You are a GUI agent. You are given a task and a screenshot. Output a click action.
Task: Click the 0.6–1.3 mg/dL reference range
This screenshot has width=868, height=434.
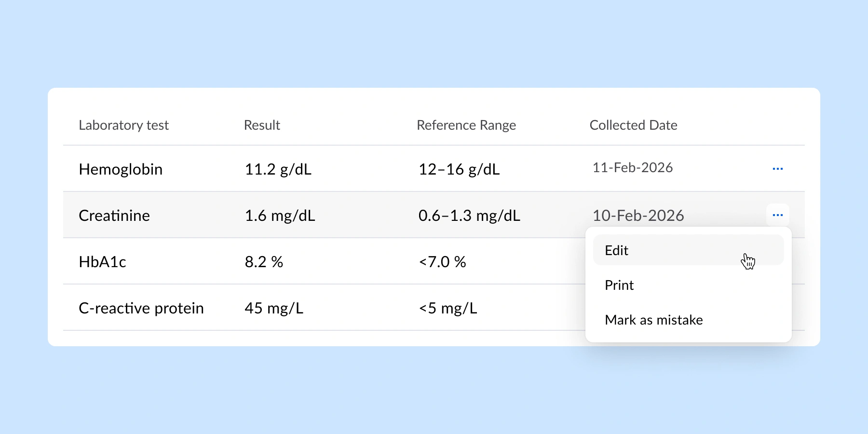tap(469, 216)
